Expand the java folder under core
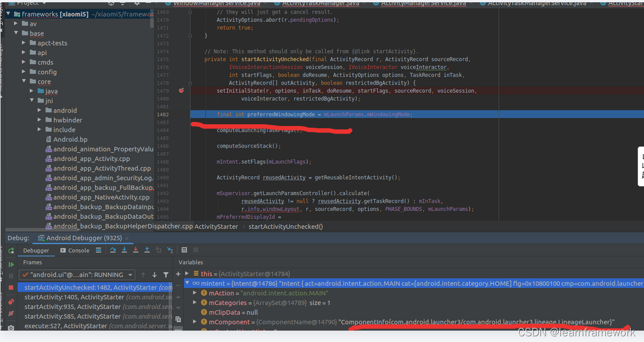Image resolution: width=644 pixels, height=342 pixels. pyautogui.click(x=32, y=91)
